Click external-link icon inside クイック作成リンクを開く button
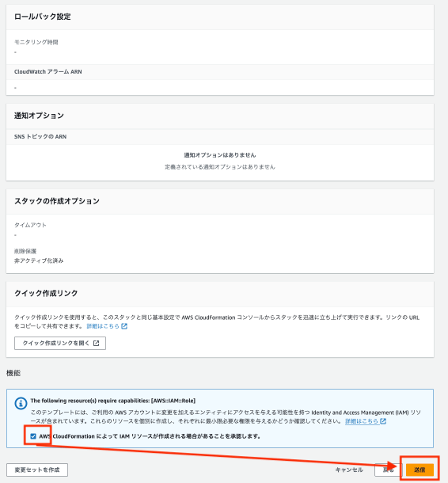The image size is (448, 483). click(x=97, y=343)
